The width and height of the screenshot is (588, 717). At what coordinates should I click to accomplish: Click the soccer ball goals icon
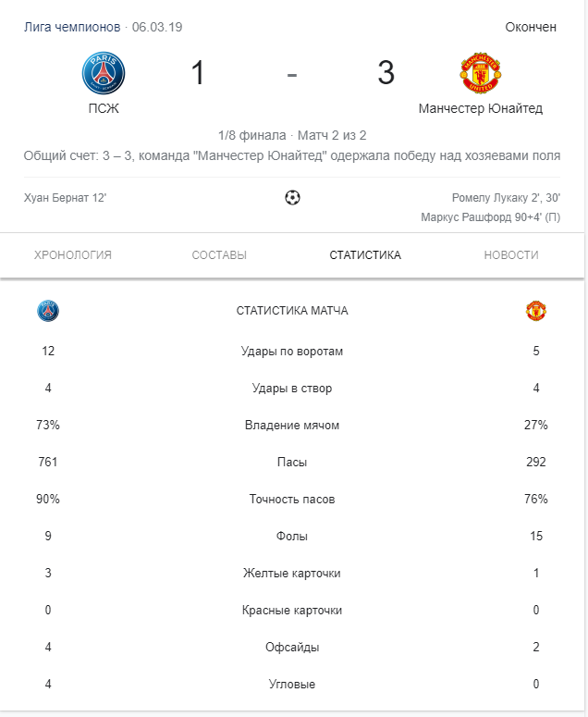tap(292, 197)
